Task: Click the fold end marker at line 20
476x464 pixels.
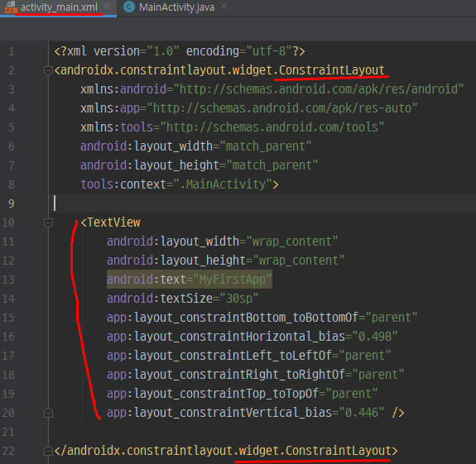Action: [48, 413]
